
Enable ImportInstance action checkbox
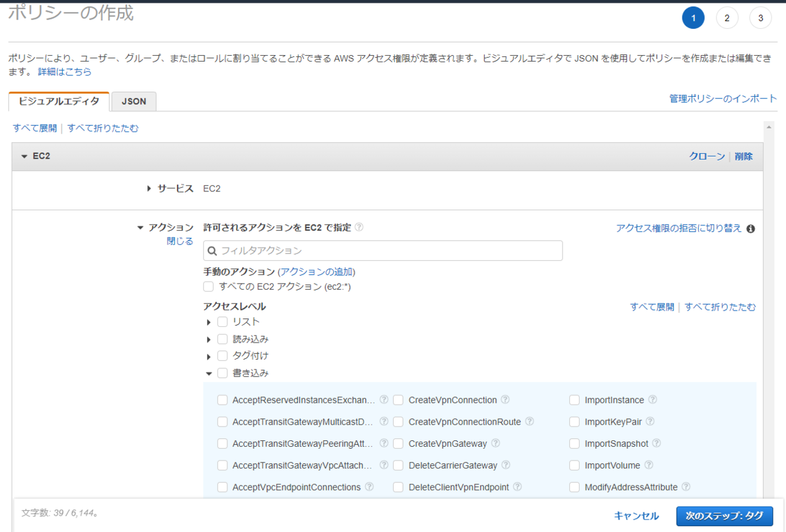(x=574, y=400)
